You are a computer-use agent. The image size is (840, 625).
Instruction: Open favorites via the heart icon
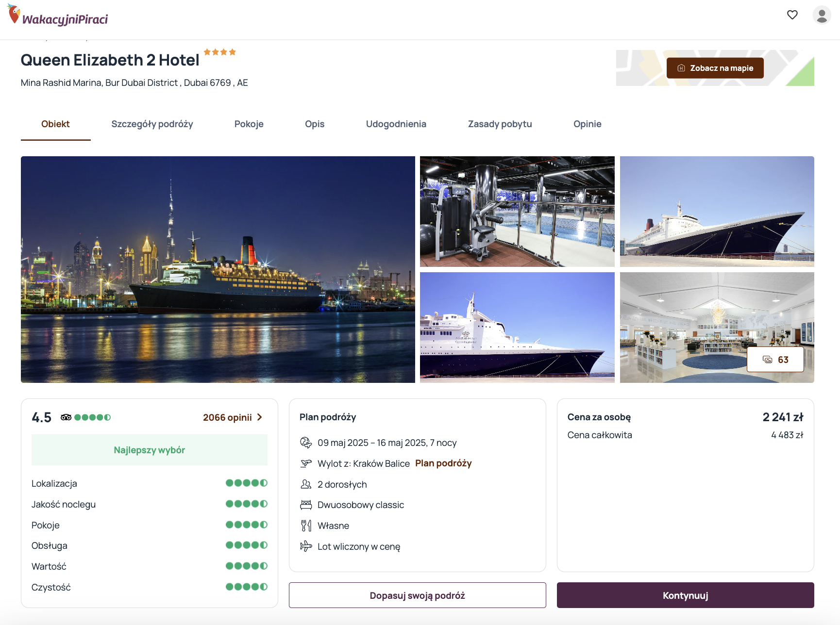click(792, 15)
